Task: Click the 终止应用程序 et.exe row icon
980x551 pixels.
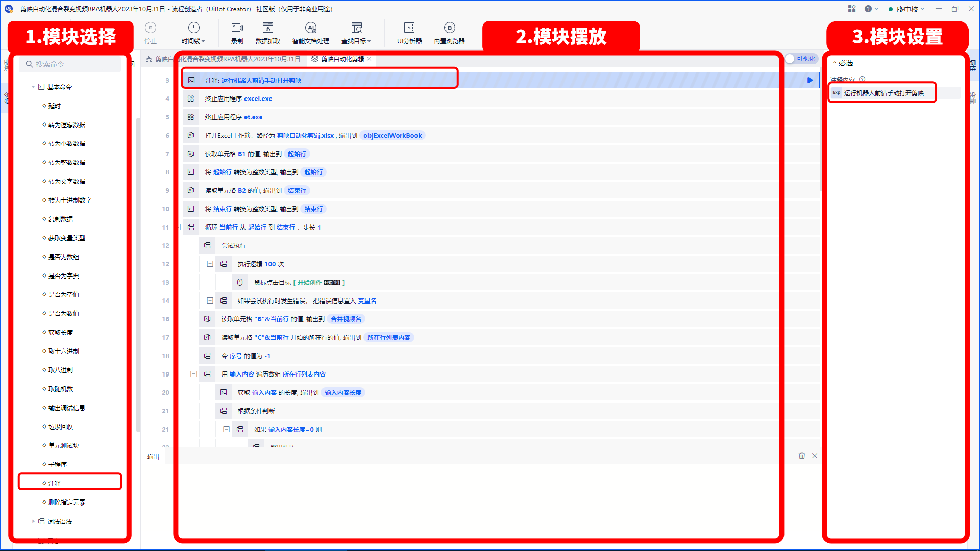Action: (x=191, y=117)
